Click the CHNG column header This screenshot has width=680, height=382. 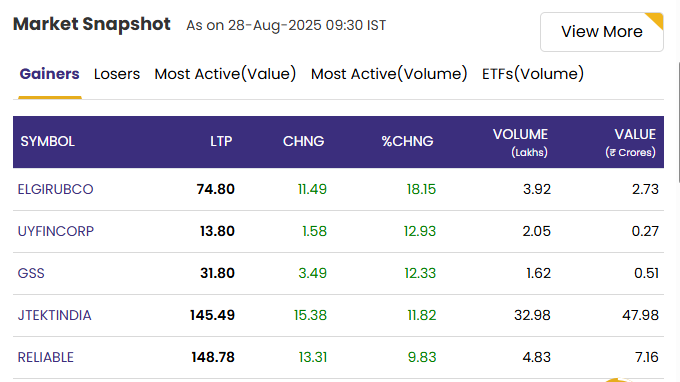[x=304, y=141]
